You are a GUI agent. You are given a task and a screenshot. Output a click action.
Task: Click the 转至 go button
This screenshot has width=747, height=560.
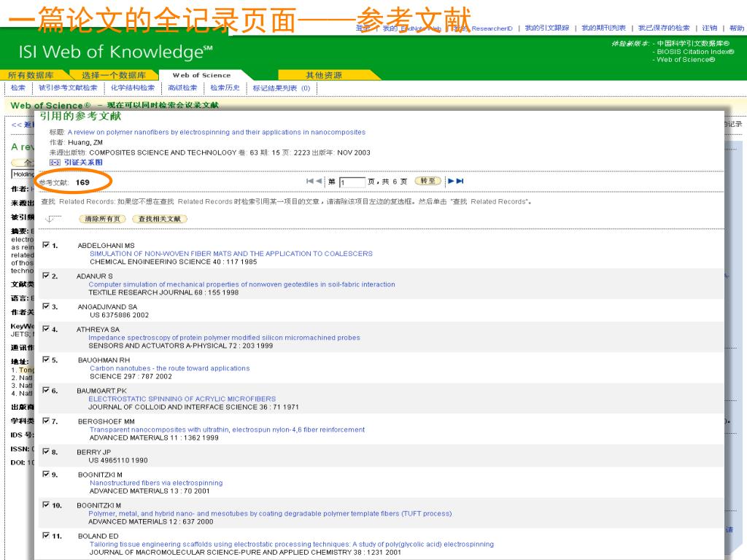[427, 181]
